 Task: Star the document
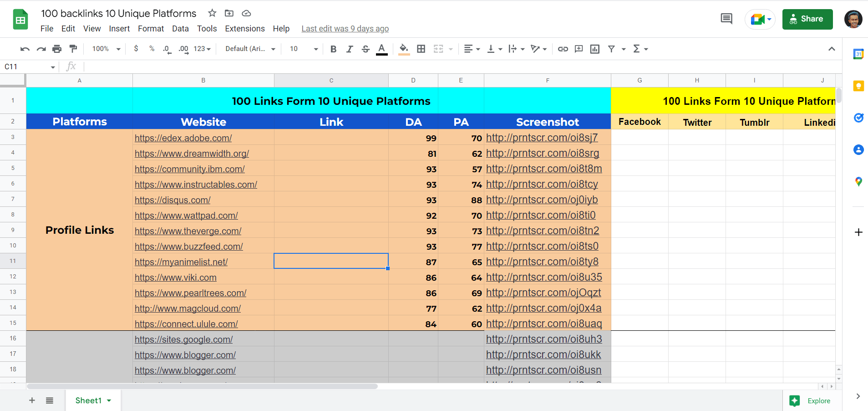(x=212, y=13)
